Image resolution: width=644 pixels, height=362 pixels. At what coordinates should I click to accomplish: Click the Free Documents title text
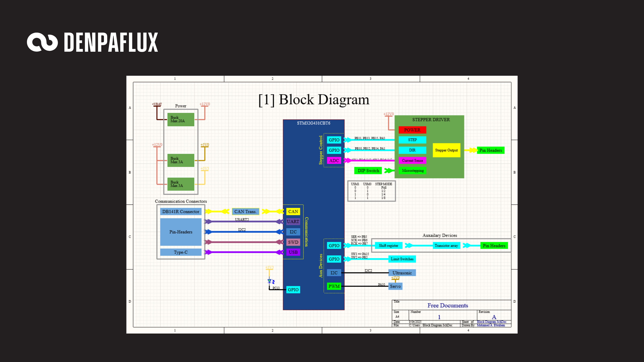[x=447, y=306]
